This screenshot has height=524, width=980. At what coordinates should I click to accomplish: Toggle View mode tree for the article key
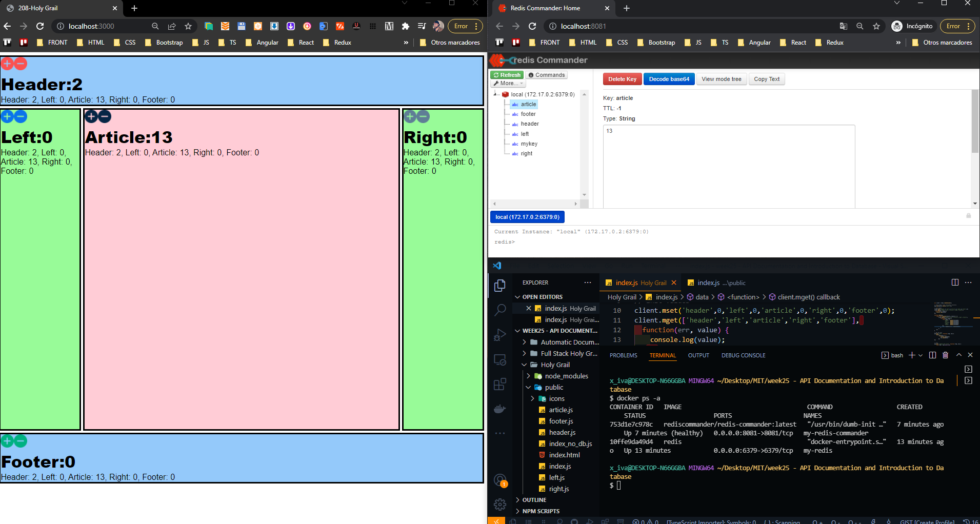(721, 78)
